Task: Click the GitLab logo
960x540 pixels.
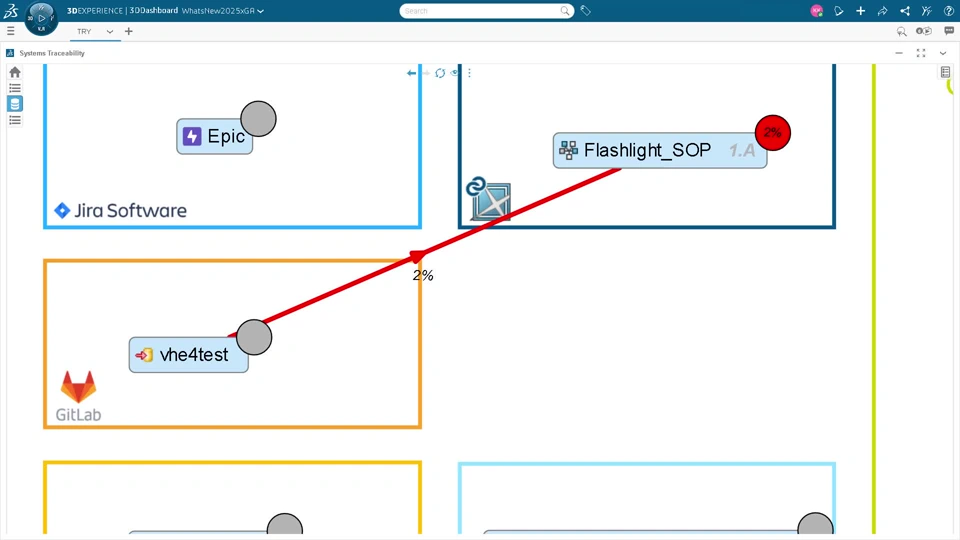Action: click(x=78, y=396)
